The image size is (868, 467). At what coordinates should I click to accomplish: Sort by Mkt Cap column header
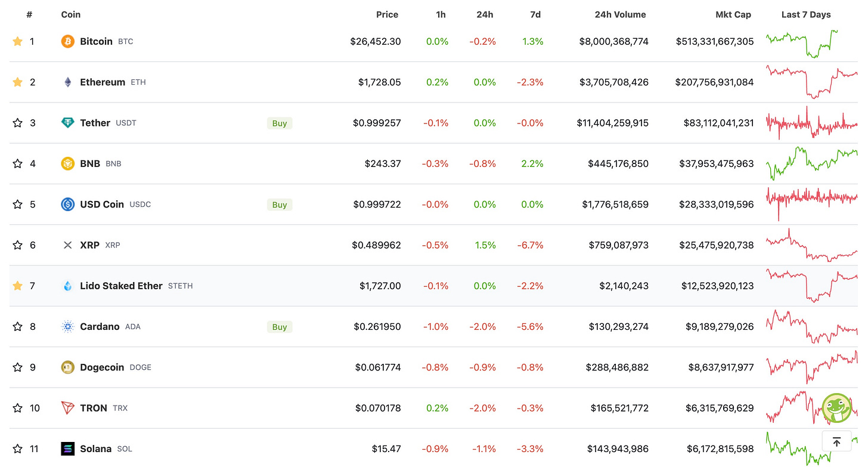pyautogui.click(x=733, y=14)
